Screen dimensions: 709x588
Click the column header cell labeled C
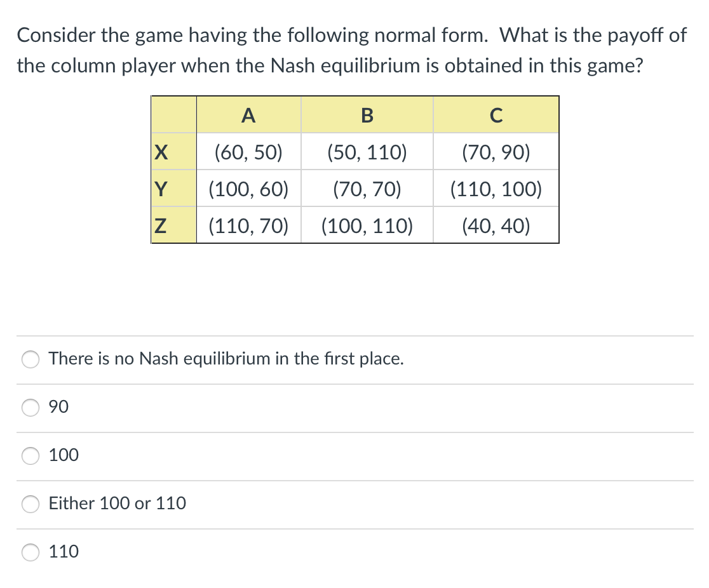pos(496,115)
